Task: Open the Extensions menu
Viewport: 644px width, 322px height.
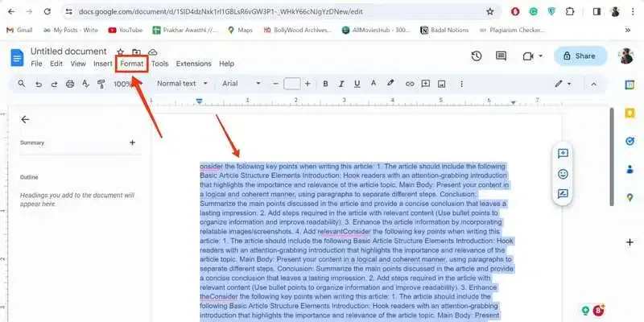Action: point(193,64)
